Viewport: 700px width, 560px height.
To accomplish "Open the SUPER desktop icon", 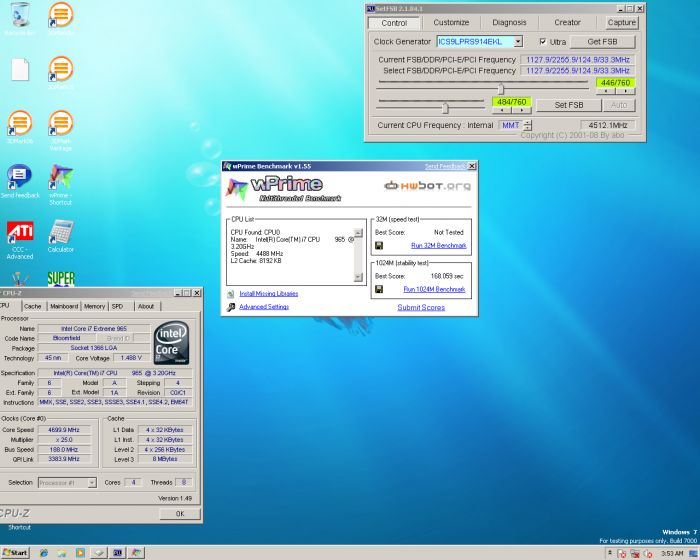I will click(x=61, y=279).
